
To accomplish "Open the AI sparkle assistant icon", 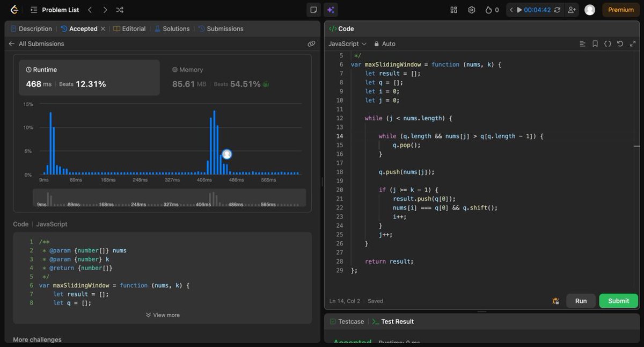I will click(x=331, y=10).
